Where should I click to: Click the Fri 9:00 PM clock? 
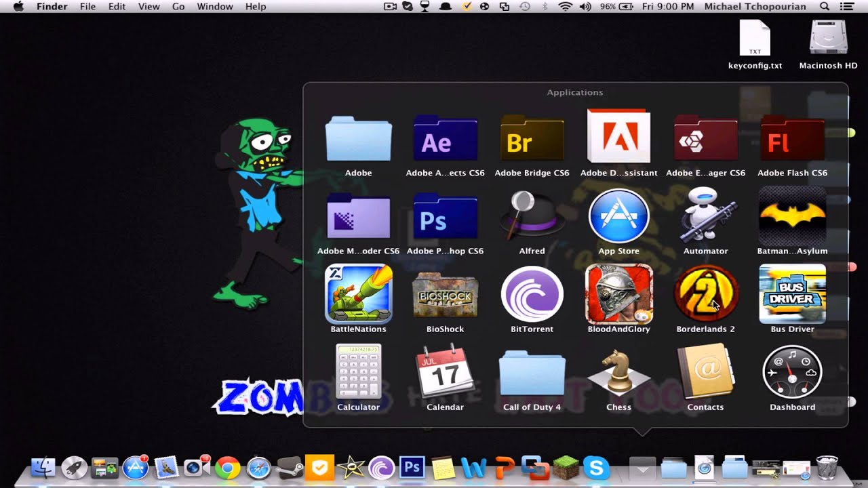click(x=667, y=7)
